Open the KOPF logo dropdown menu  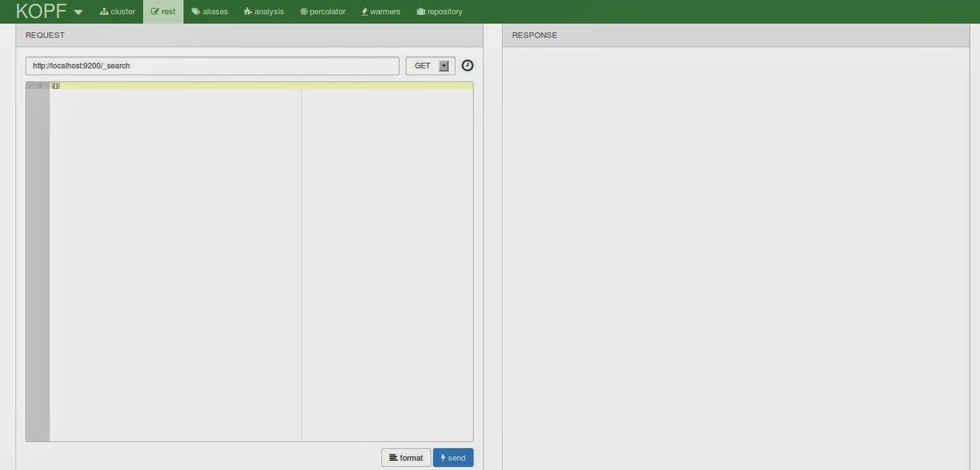point(49,11)
